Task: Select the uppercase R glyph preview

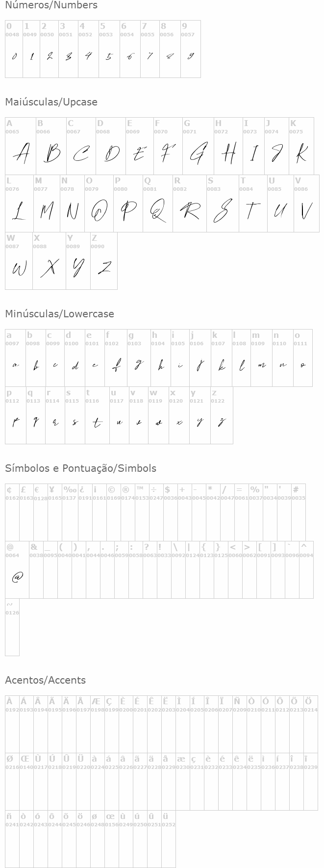Action: click(189, 211)
